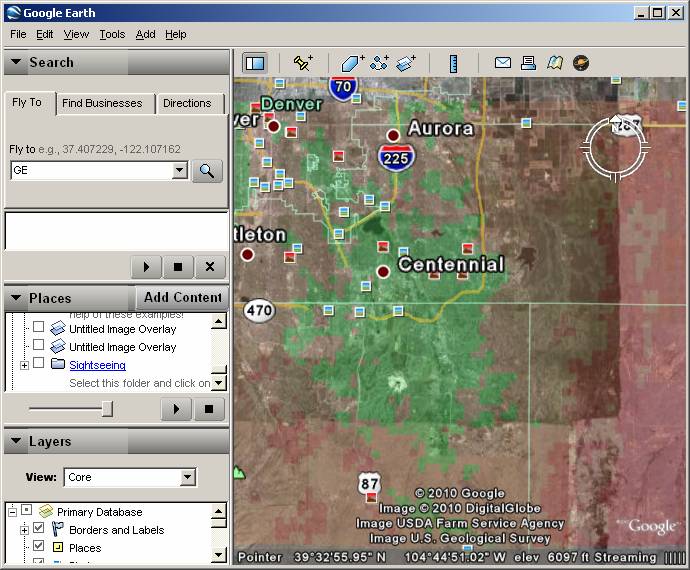
Task: Click the Borders and Labels flag icon
Action: click(58, 529)
